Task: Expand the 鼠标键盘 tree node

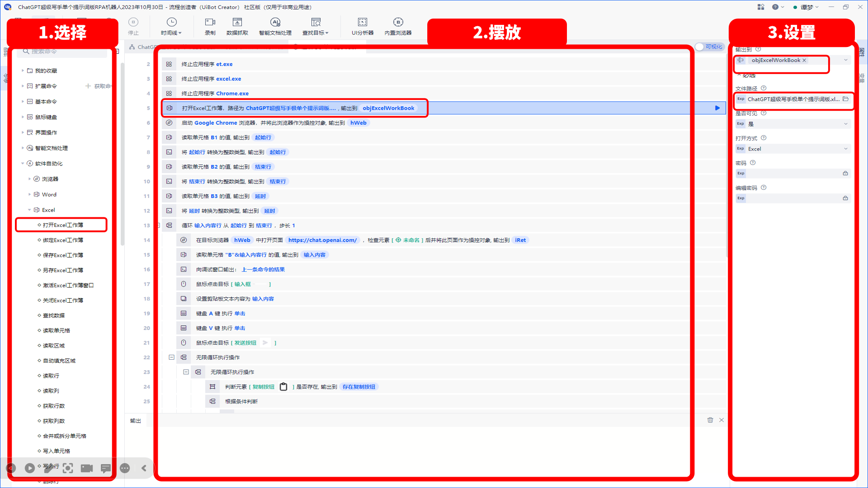Action: click(x=23, y=117)
